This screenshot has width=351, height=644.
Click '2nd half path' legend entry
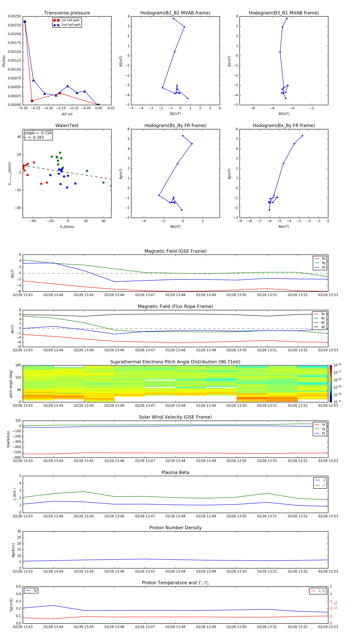click(67, 25)
